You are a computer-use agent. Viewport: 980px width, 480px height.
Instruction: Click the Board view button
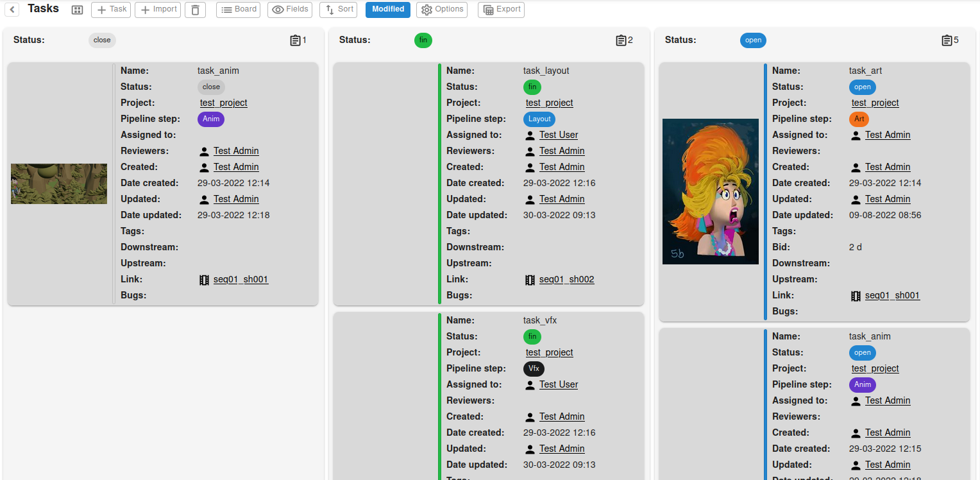point(238,10)
